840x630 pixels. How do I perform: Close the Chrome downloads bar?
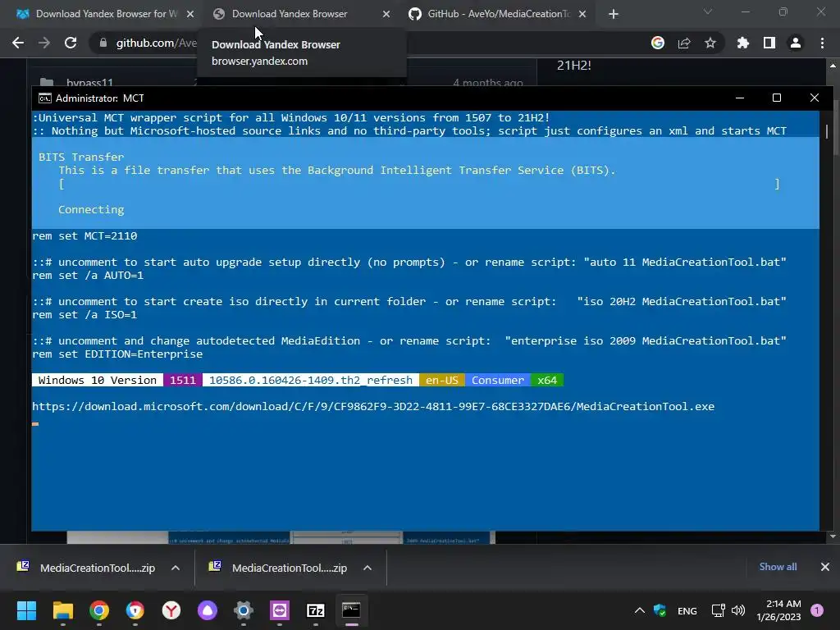click(825, 567)
